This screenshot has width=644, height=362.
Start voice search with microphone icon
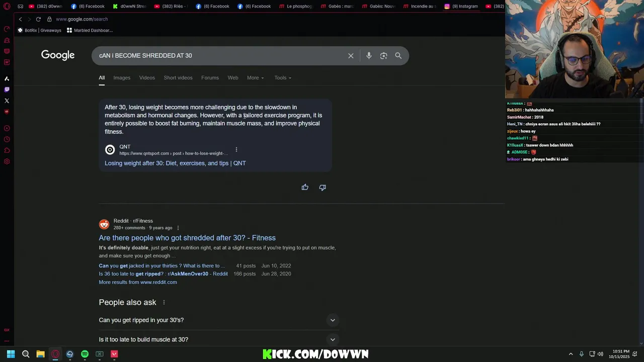click(x=369, y=56)
